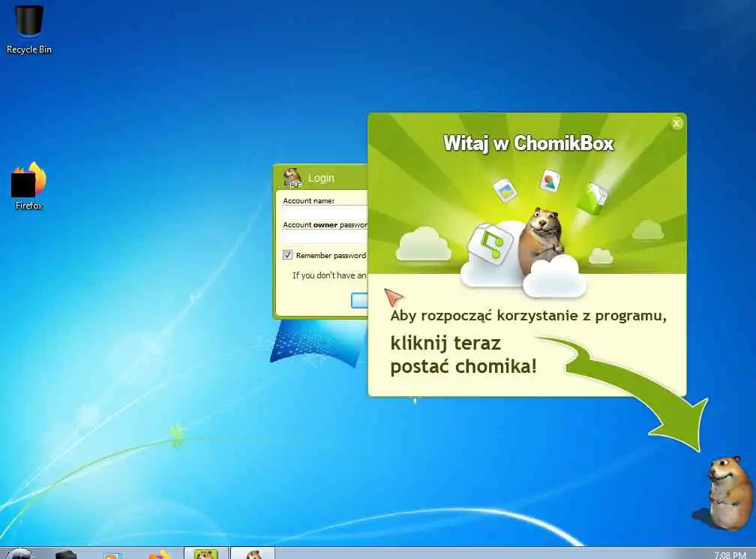Click the music note file icon in banner
The image size is (756, 559).
click(x=490, y=244)
